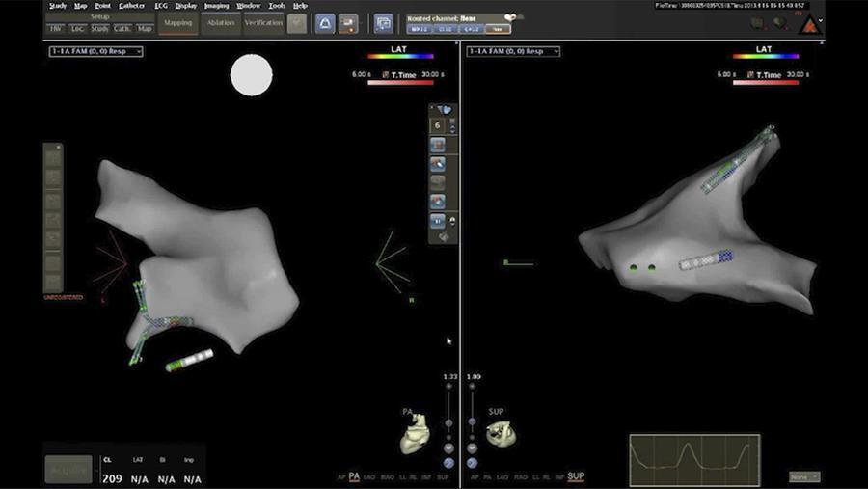This screenshot has height=489, width=868.
Task: Click the SUP heart orientation thumbnail
Action: (501, 433)
